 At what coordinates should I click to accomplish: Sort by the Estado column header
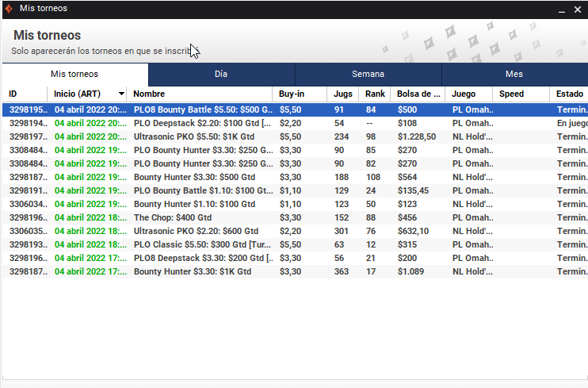(569, 94)
